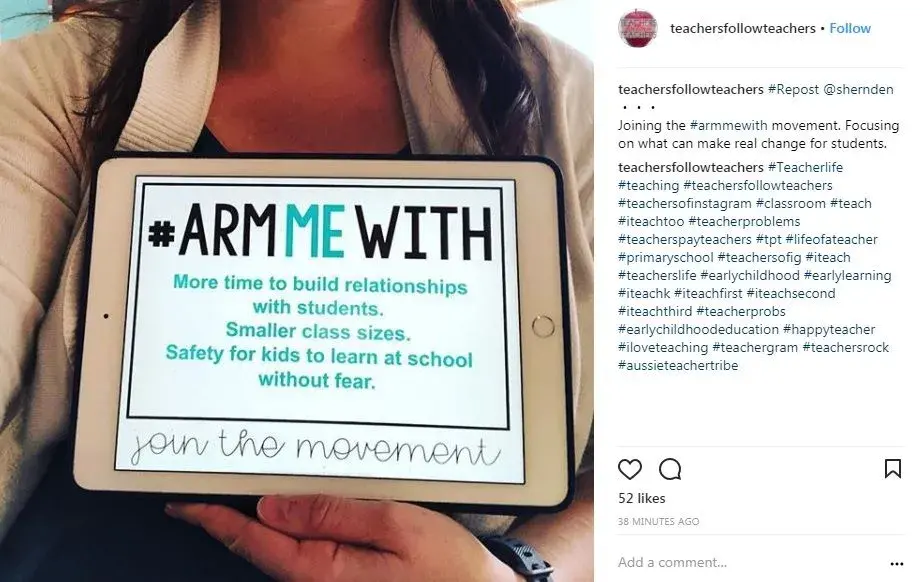The image size is (923, 582).
Task: Open the #happyteacher hashtag
Action: point(828,330)
